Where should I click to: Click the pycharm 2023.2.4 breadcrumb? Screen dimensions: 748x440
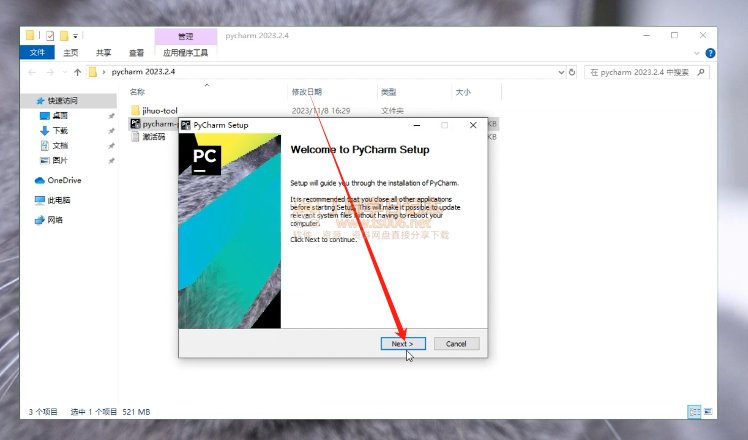pos(143,72)
